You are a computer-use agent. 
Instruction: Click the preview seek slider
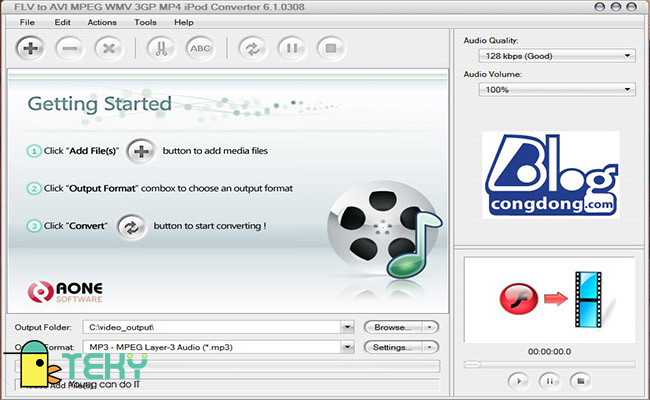coord(549,363)
